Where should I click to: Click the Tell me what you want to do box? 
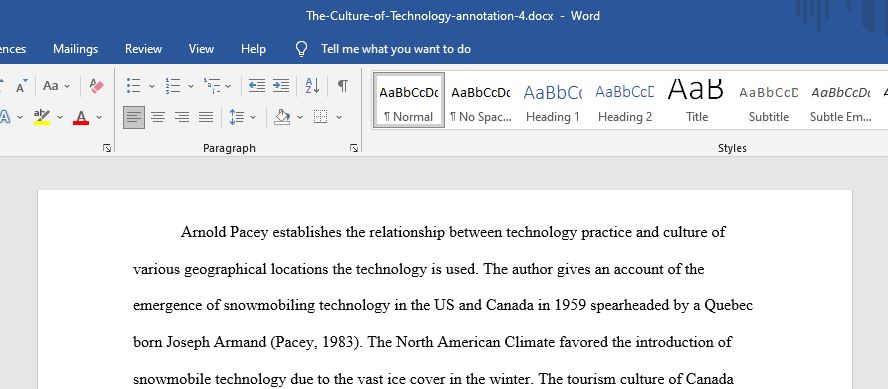[x=396, y=49]
